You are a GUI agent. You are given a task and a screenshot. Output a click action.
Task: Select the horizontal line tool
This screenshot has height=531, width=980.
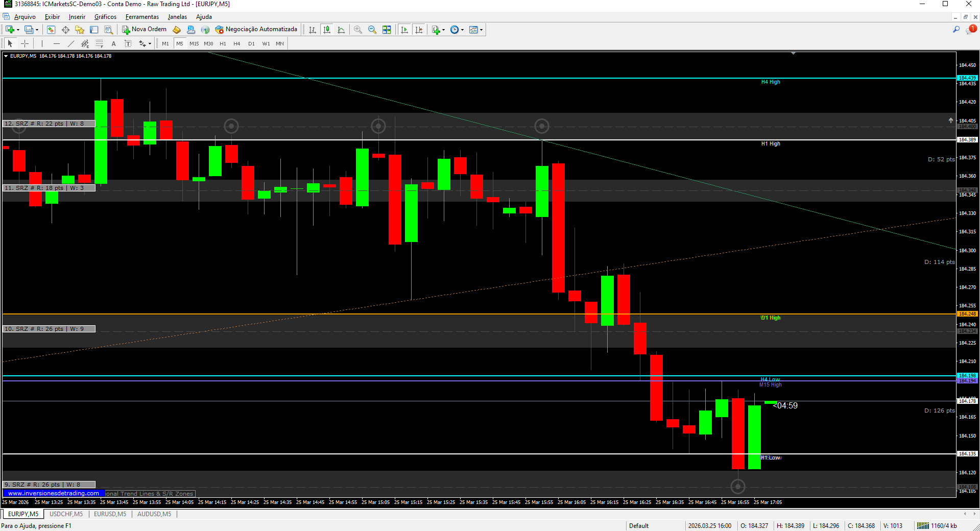click(57, 44)
